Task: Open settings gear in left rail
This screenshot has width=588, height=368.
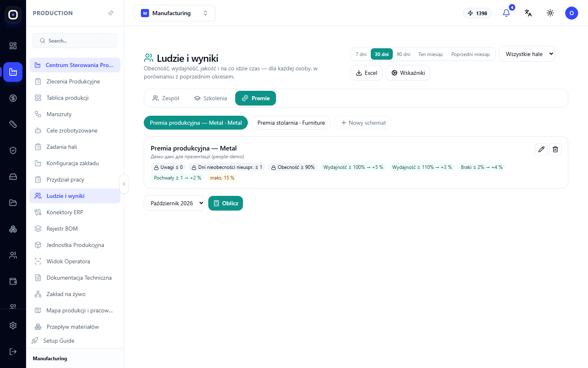Action: [13, 325]
